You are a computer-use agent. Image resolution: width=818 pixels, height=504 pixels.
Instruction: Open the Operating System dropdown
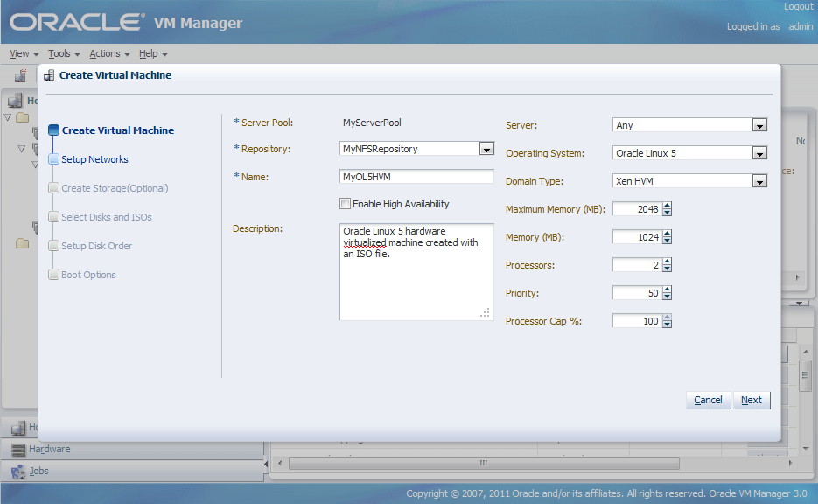759,153
